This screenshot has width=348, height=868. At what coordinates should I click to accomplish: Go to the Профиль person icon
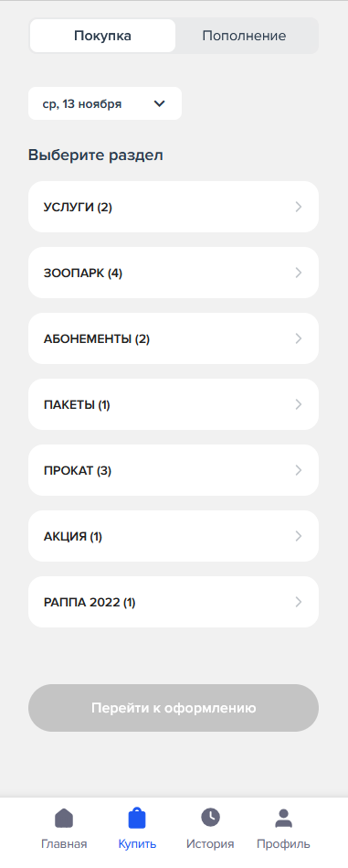click(283, 818)
